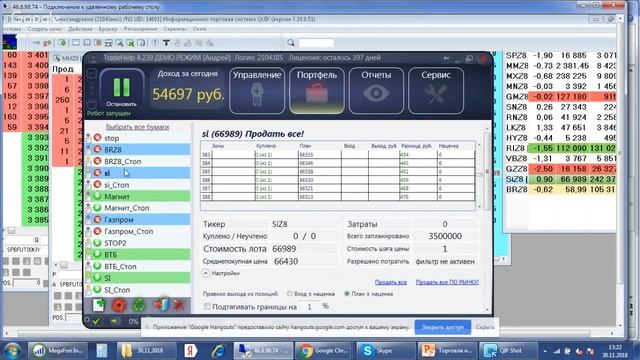Toggle the green status icon for Магнит_Стоп
Image resolution: width=640 pixels, height=360 pixels.
click(x=97, y=208)
